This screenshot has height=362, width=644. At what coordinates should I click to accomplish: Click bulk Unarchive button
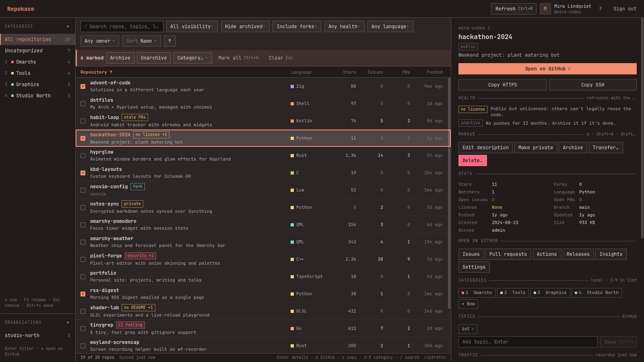(x=154, y=58)
